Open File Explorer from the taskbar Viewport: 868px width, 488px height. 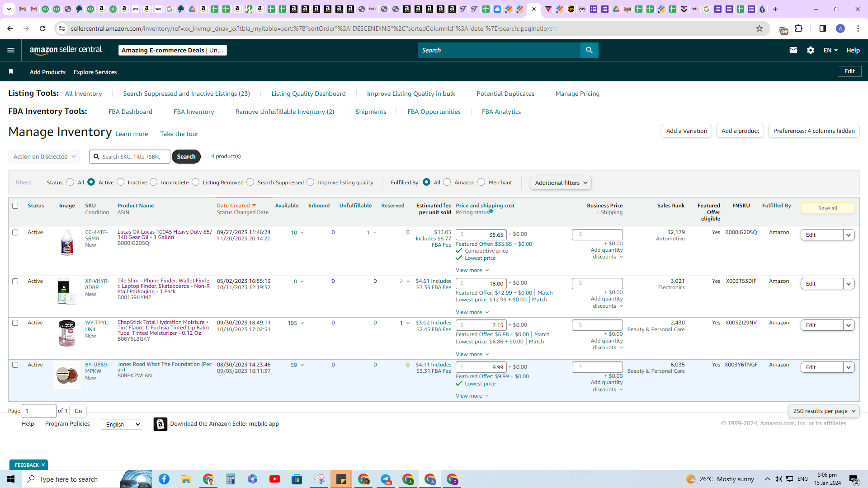point(186,479)
